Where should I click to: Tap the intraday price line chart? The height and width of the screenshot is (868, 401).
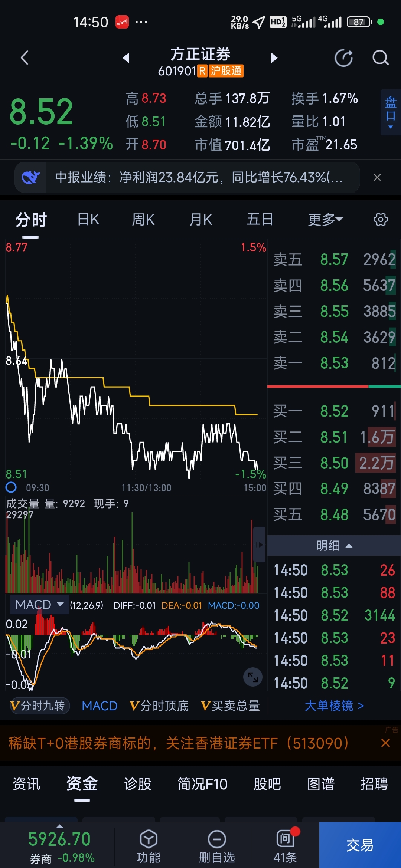point(136,359)
